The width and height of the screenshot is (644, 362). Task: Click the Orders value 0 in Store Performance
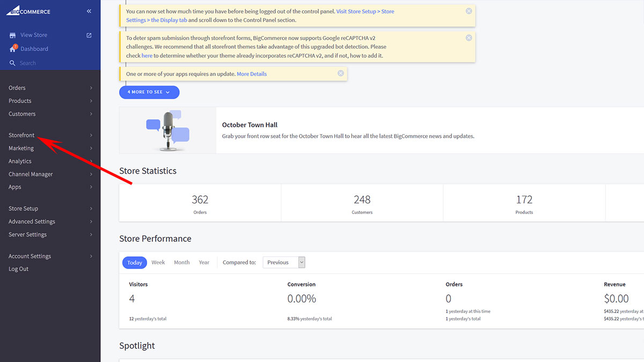coord(449,299)
